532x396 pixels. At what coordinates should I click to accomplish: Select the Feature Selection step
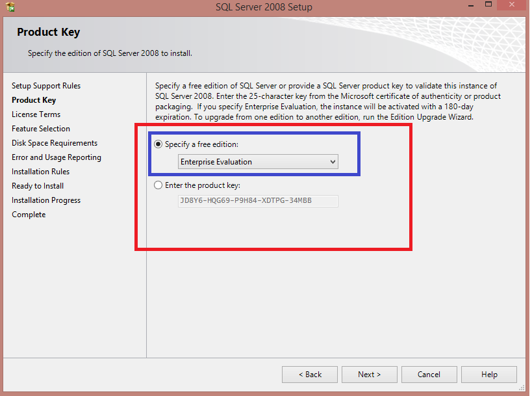pos(41,129)
